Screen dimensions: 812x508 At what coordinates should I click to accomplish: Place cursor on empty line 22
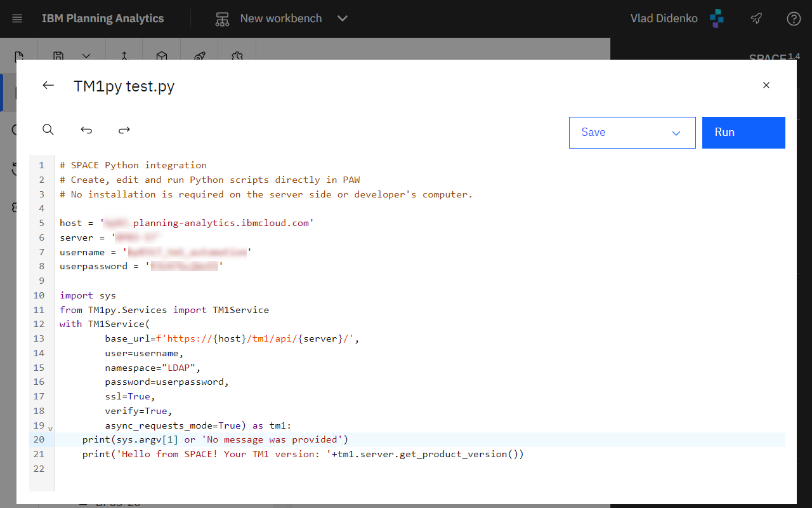419,469
